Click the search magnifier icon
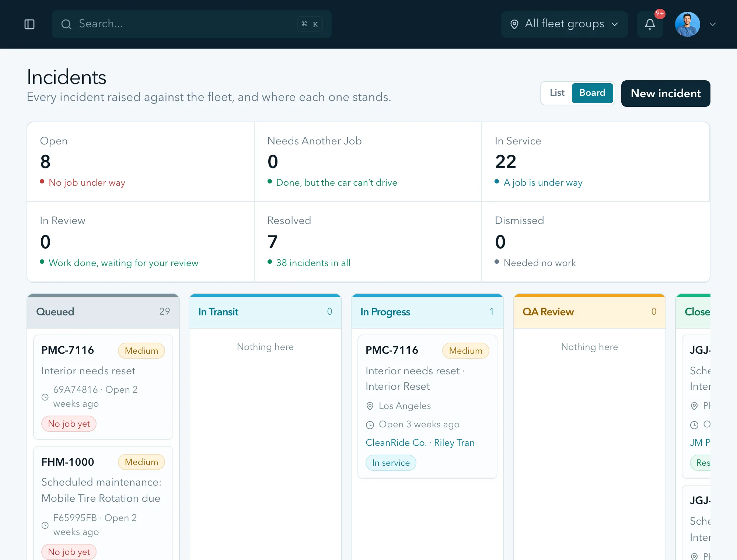This screenshot has height=560, width=737. pos(66,24)
